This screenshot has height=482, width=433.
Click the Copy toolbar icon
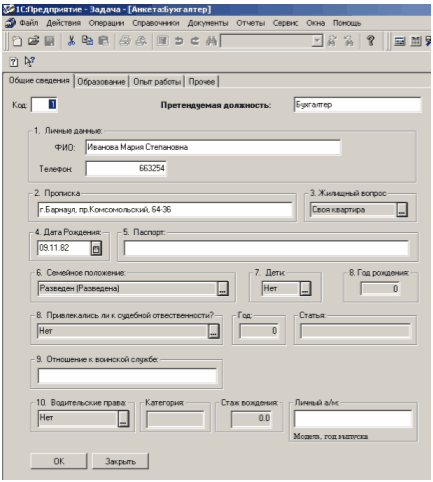click(x=87, y=41)
